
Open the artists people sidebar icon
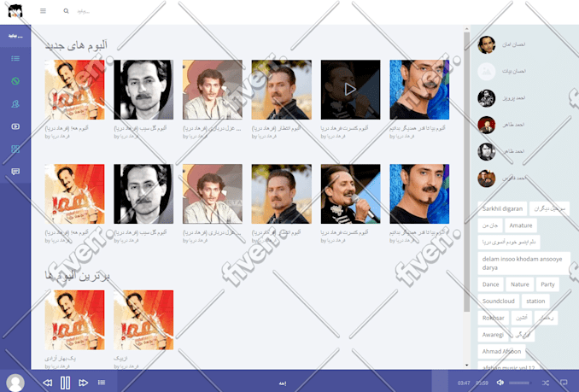point(15,103)
